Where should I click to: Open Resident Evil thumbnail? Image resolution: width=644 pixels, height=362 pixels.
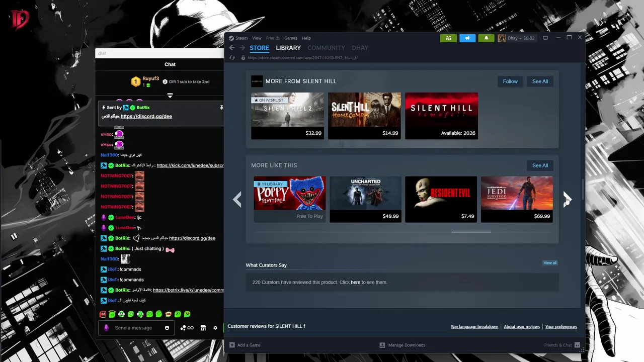point(441,199)
